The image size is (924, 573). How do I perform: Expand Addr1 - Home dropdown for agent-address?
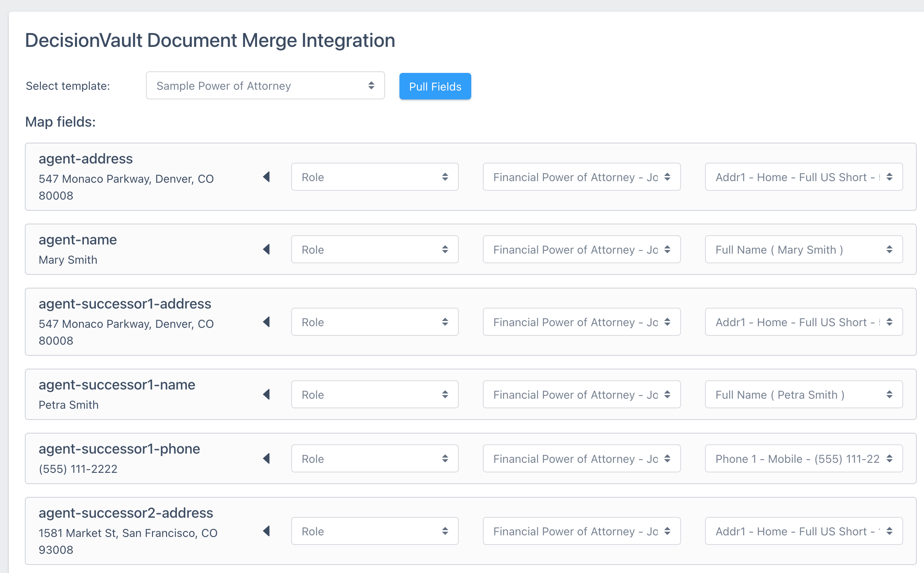pyautogui.click(x=803, y=177)
